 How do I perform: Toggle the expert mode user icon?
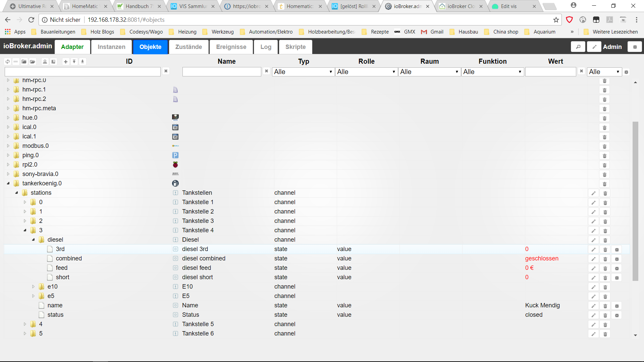[45, 62]
